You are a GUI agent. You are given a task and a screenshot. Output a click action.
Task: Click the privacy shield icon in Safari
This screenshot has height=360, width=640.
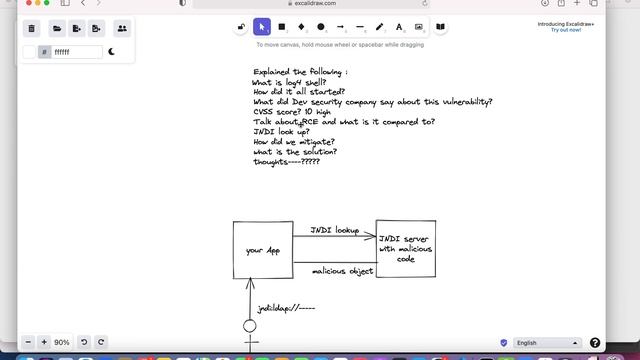(x=182, y=3)
